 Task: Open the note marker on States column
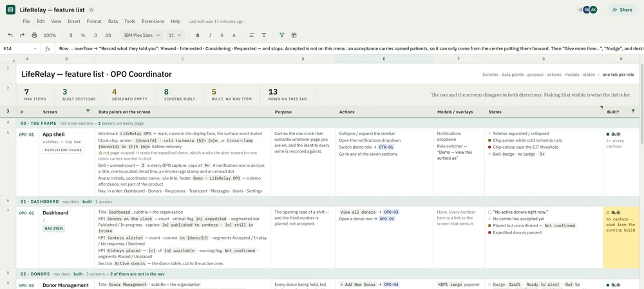[x=601, y=107]
